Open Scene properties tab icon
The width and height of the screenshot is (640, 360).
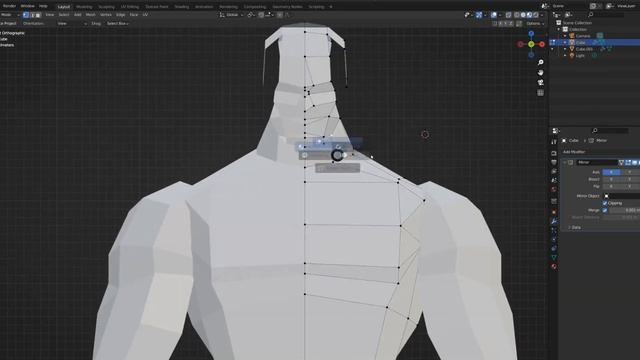554,180
